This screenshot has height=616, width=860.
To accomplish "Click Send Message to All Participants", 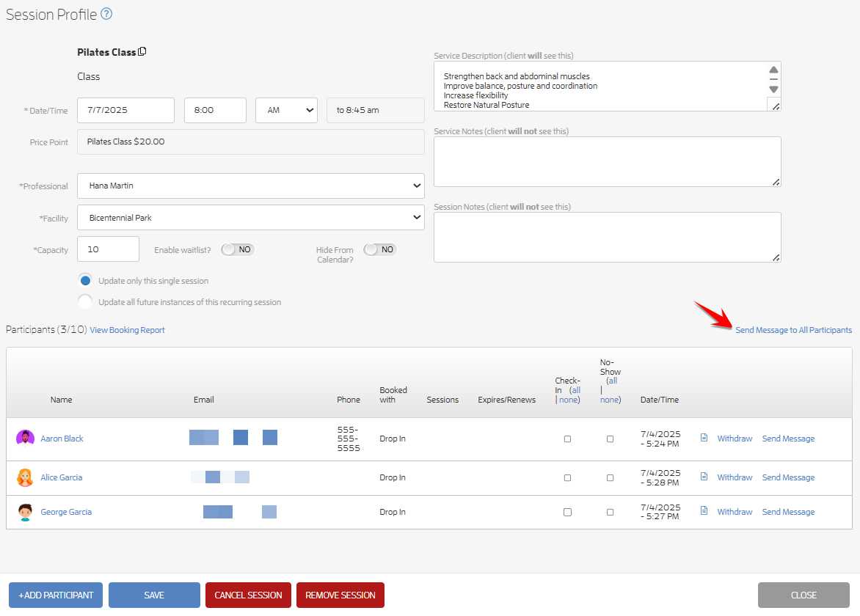I will pyautogui.click(x=794, y=330).
